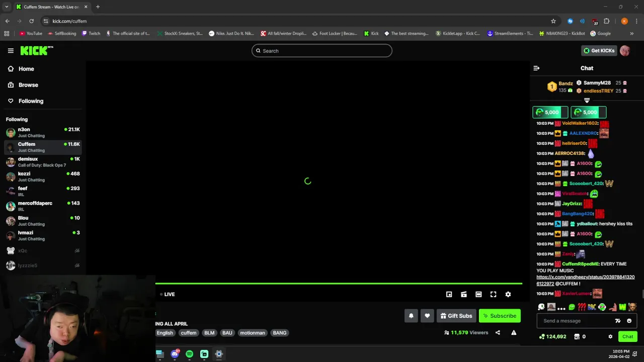The image size is (644, 362).
Task: Reload the page with browser refresh
Action: click(x=31, y=21)
